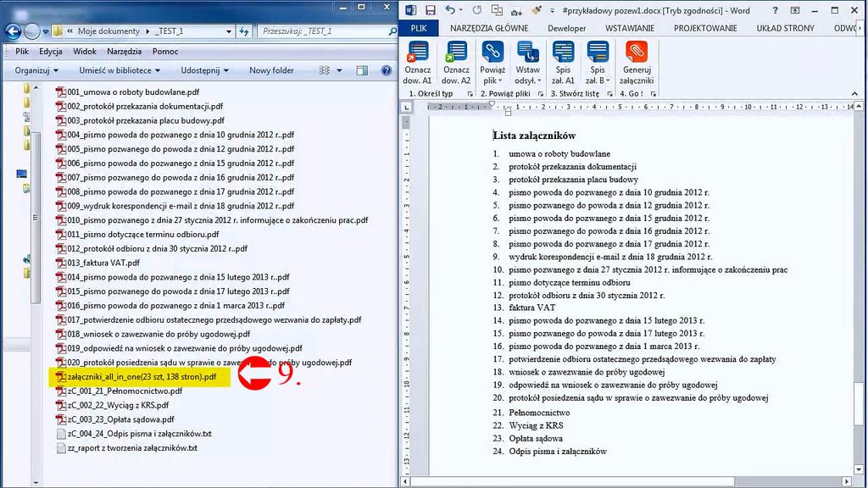The width and height of the screenshot is (868, 488).
Task: Select załączniki_all_in_one(23 szt, 138 stron).pdf
Action: point(136,377)
